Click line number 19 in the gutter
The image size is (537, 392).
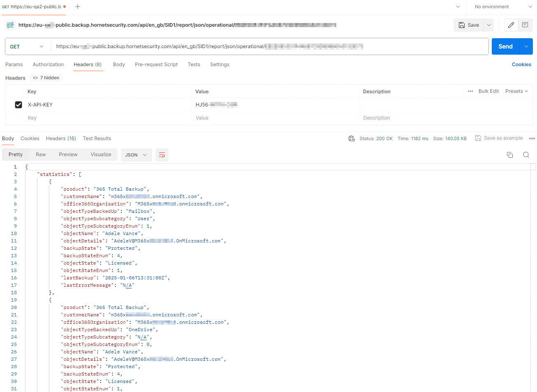[14, 300]
